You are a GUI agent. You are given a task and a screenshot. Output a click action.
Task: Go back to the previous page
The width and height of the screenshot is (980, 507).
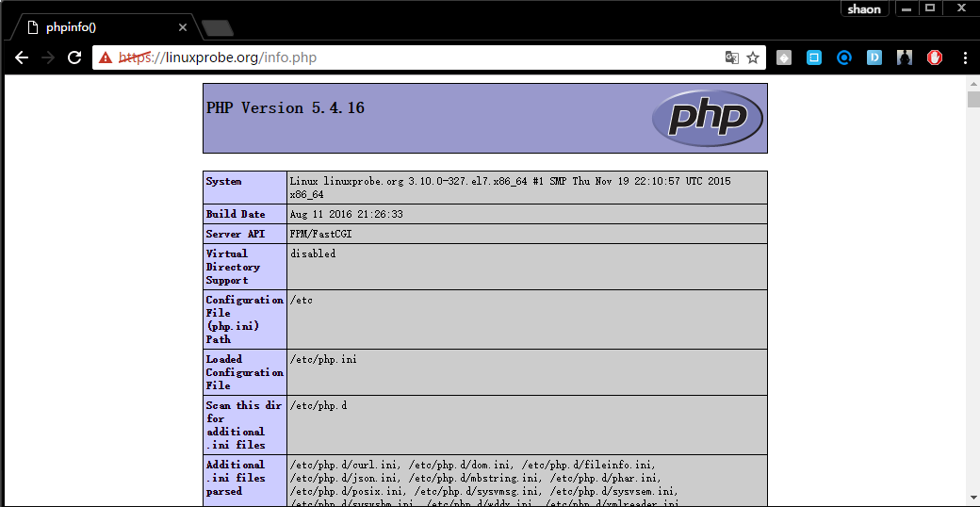tap(22, 57)
